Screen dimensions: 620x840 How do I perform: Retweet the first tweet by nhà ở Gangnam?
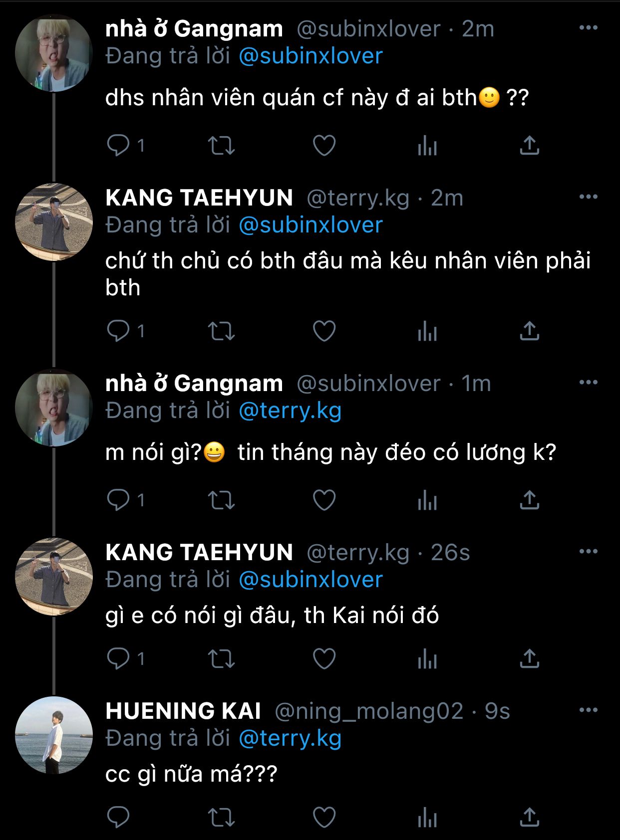[x=221, y=146]
